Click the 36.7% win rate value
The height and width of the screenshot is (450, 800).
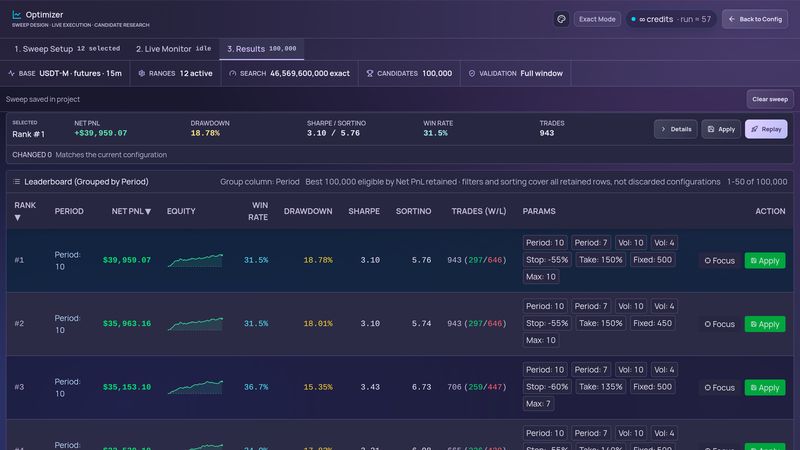coord(256,387)
